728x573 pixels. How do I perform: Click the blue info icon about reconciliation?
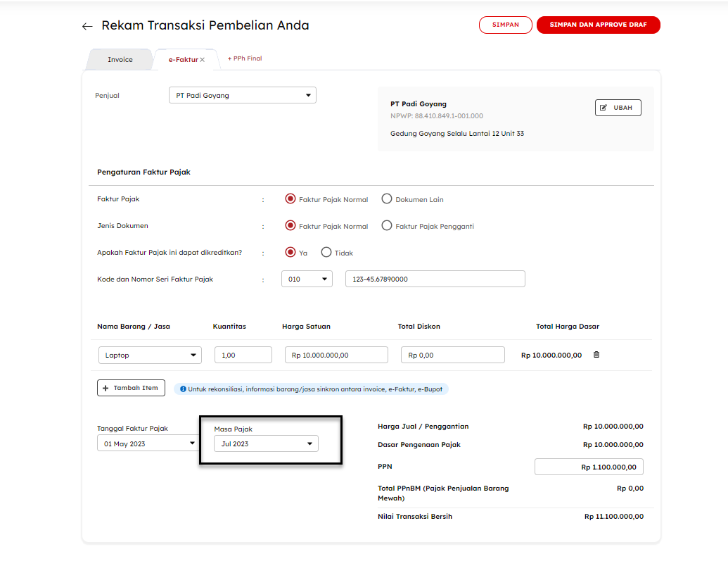[x=183, y=389]
